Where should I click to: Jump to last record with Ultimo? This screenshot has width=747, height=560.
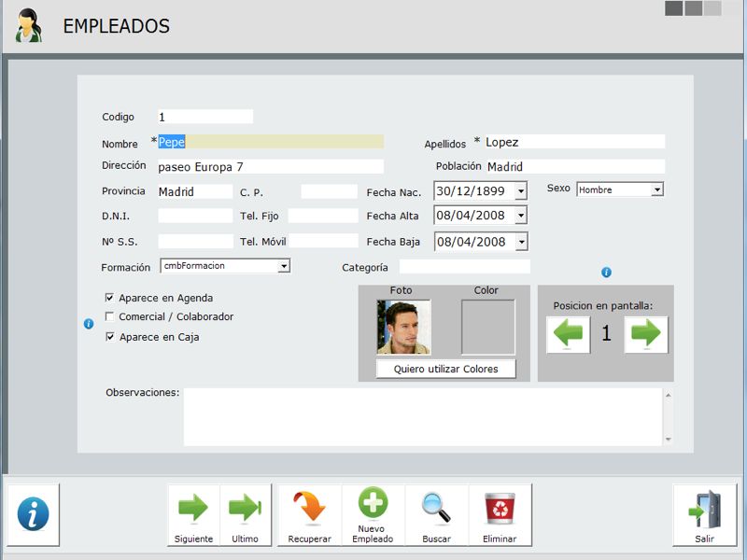pyautogui.click(x=245, y=509)
